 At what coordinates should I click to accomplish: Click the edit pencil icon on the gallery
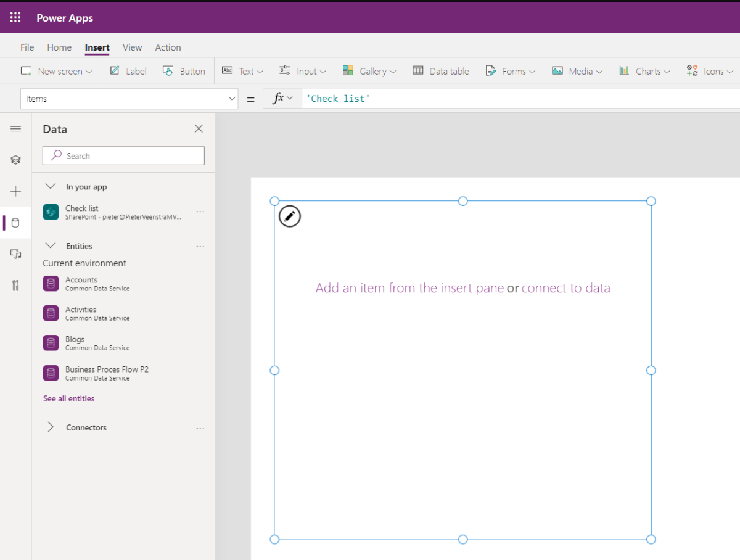289,216
